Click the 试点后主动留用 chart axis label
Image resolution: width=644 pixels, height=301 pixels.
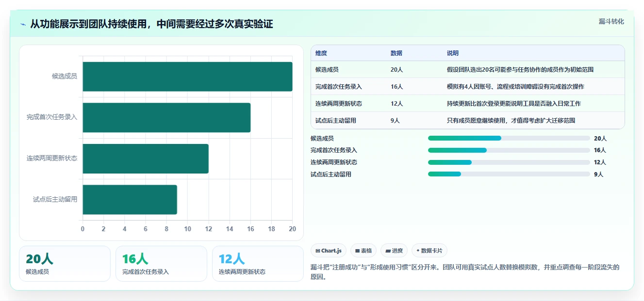click(55, 199)
